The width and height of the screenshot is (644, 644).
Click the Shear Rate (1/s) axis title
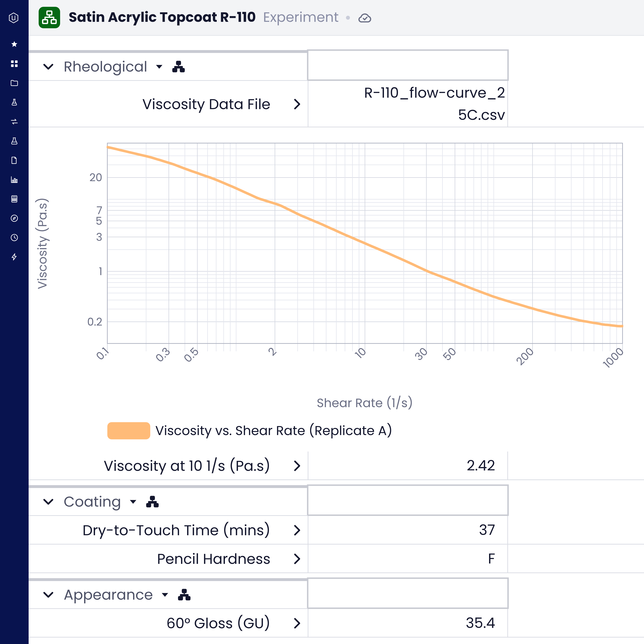365,403
